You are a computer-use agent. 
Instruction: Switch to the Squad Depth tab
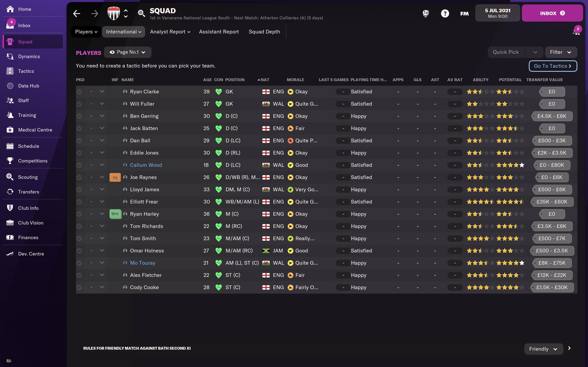264,32
